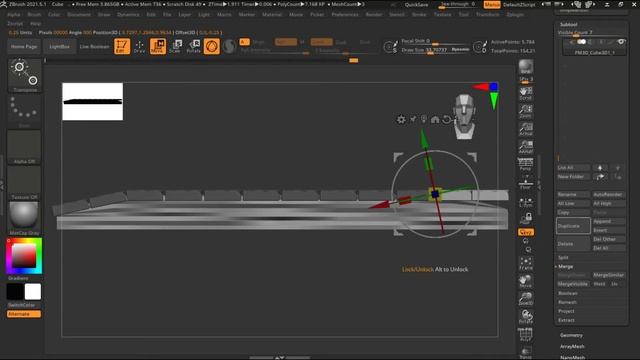Toggle the Dynamic draw size button
The height and width of the screenshot is (360, 640).
tap(460, 49)
